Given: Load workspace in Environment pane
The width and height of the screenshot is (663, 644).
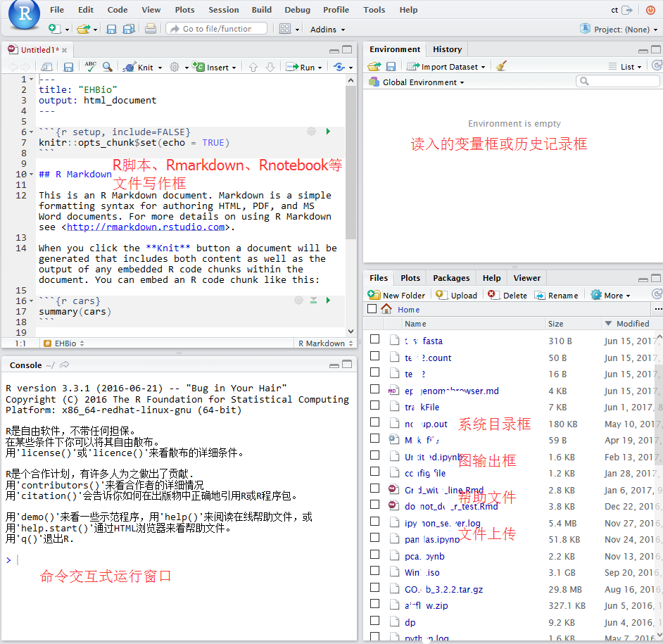Looking at the screenshot, I should point(374,66).
